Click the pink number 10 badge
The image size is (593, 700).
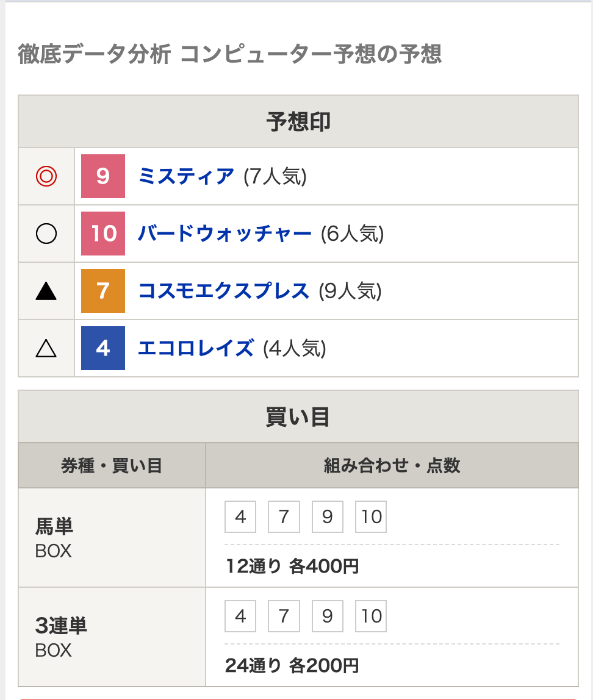tap(102, 234)
